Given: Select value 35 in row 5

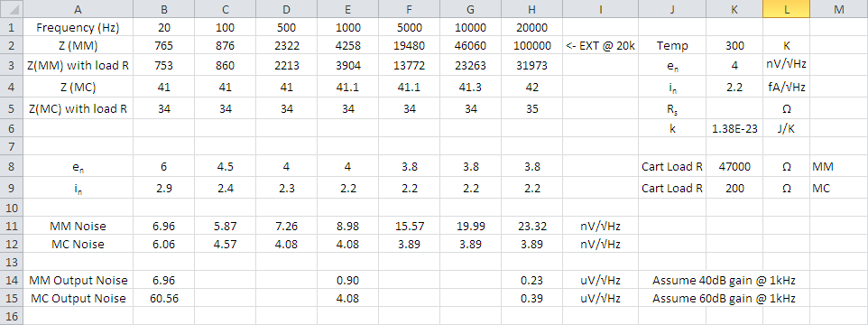Looking at the screenshot, I should point(531,109).
